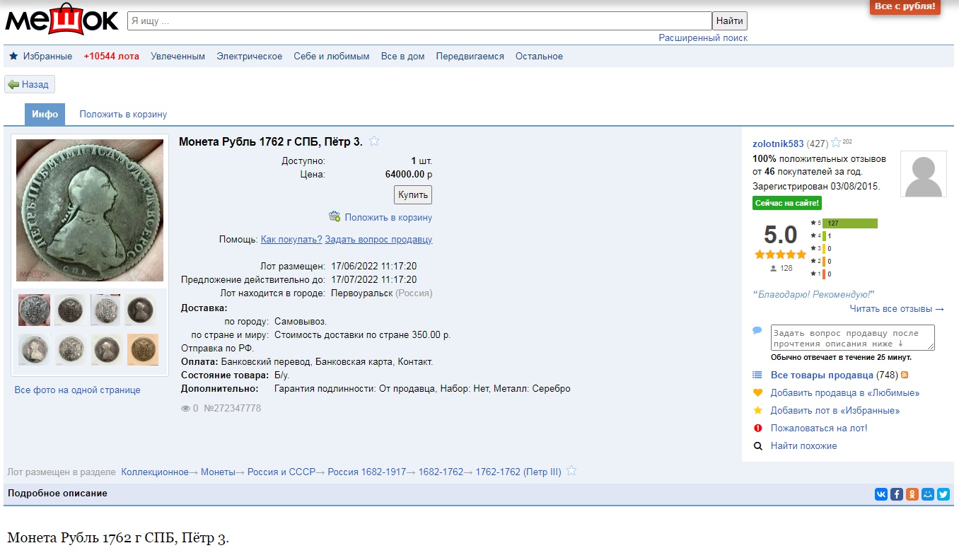Share via Odnoklassniki icon
959x560 pixels.
[912, 494]
